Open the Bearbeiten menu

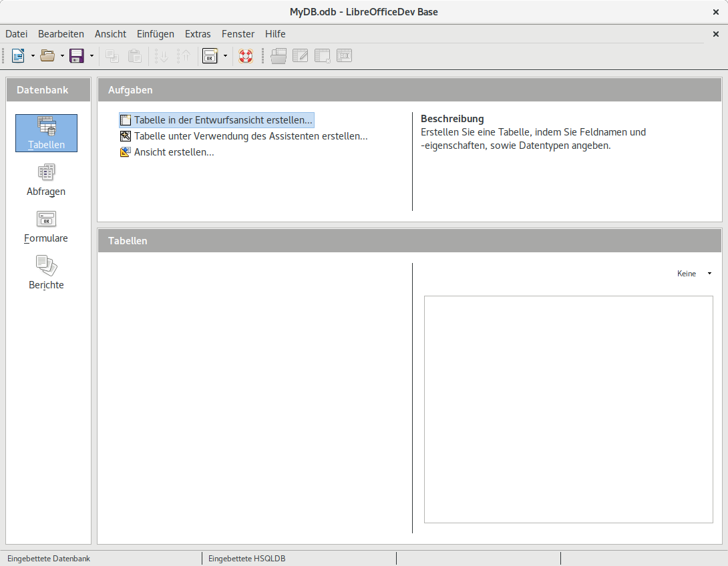(x=61, y=34)
